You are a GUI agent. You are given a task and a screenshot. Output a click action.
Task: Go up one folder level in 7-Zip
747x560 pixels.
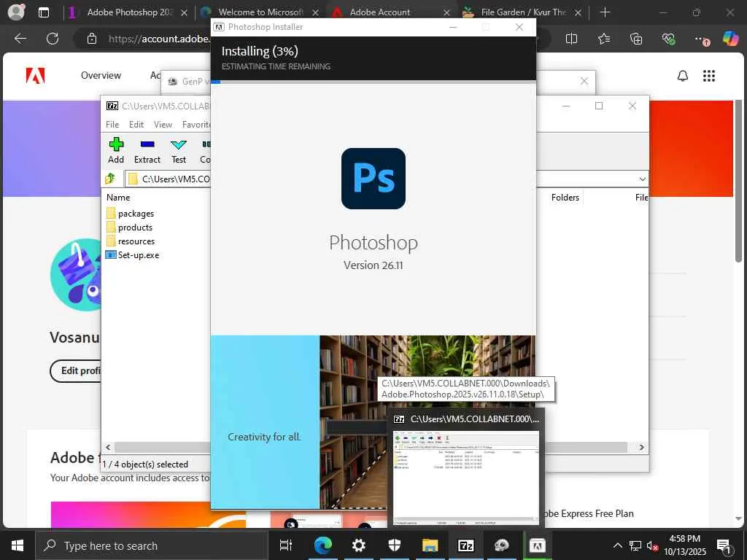point(110,179)
